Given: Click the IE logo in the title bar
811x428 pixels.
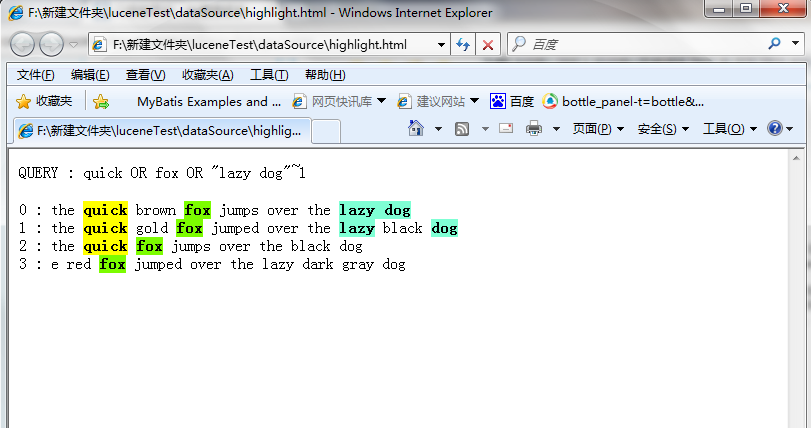Looking at the screenshot, I should (16, 12).
